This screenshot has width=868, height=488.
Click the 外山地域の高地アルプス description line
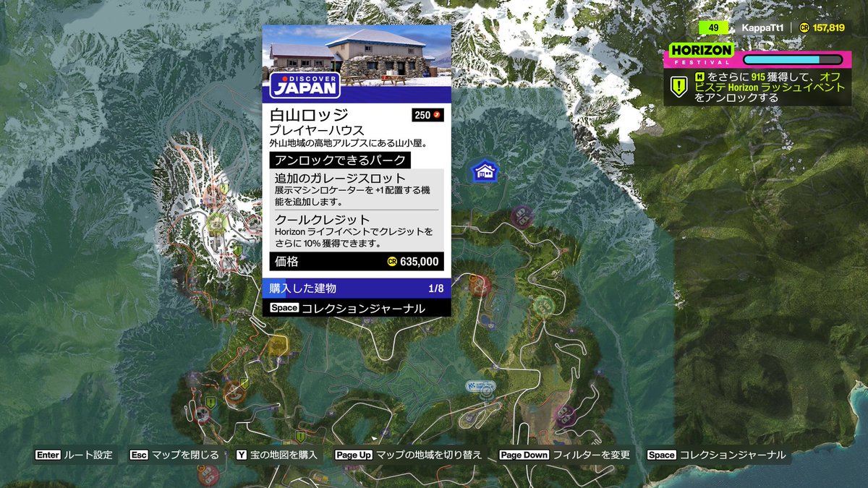[x=349, y=143]
